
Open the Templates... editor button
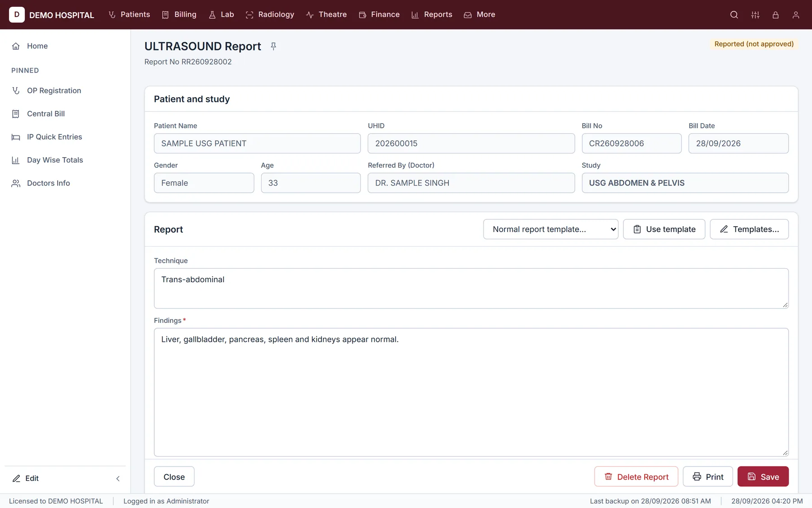tap(749, 229)
